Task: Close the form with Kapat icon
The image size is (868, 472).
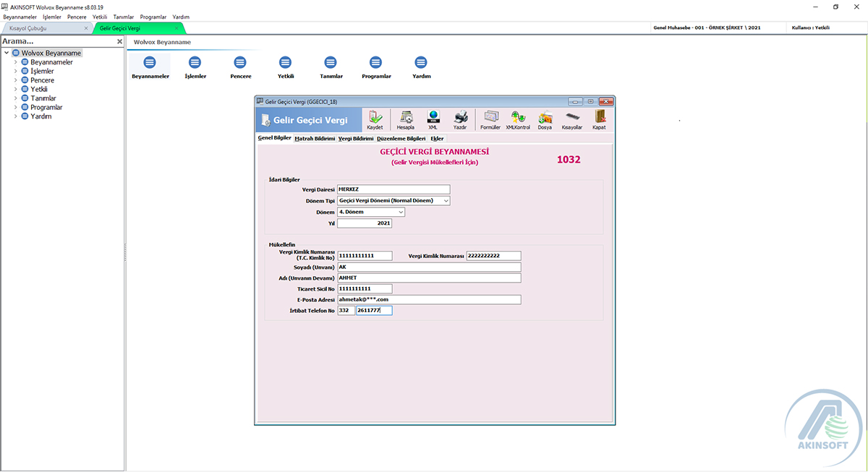Action: click(599, 119)
